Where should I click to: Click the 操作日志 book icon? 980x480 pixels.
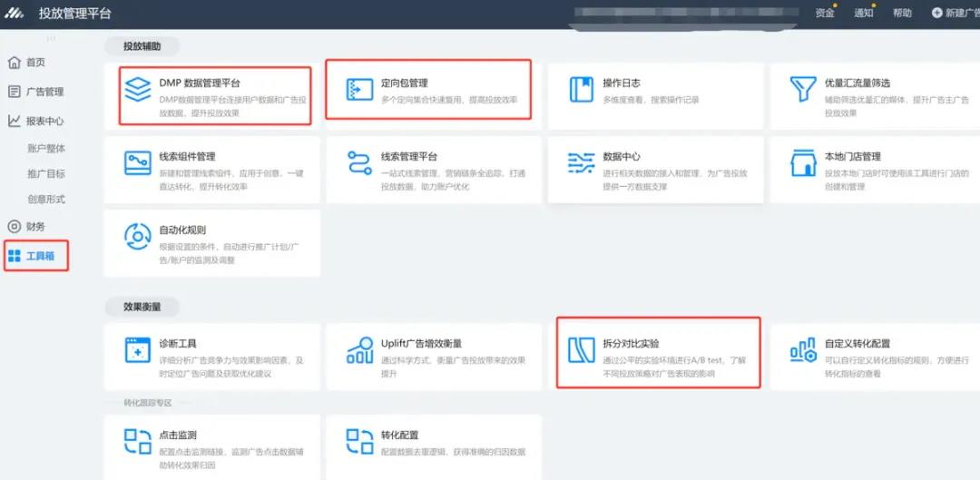582,89
